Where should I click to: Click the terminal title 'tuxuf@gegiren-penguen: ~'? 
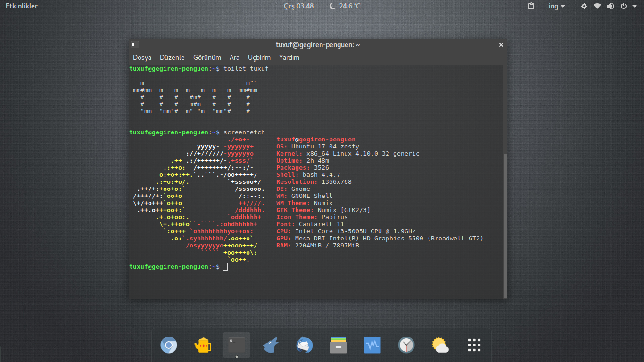(x=318, y=45)
